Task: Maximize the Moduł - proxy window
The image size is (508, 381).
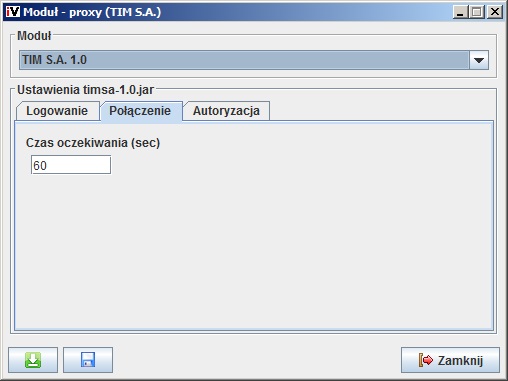Action: pyautogui.click(x=477, y=12)
